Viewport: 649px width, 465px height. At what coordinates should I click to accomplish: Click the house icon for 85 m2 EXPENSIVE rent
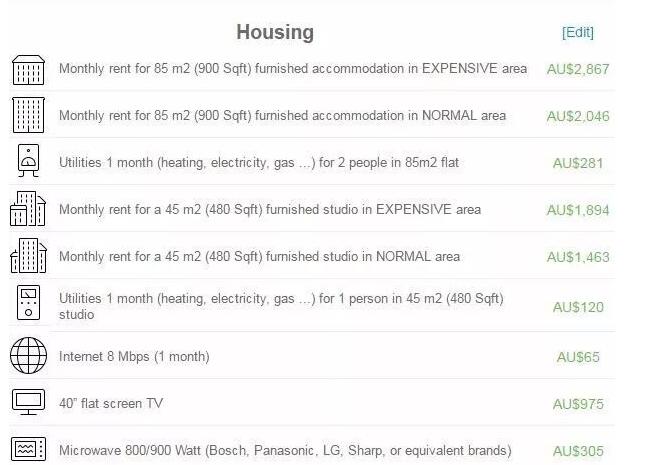(x=27, y=70)
